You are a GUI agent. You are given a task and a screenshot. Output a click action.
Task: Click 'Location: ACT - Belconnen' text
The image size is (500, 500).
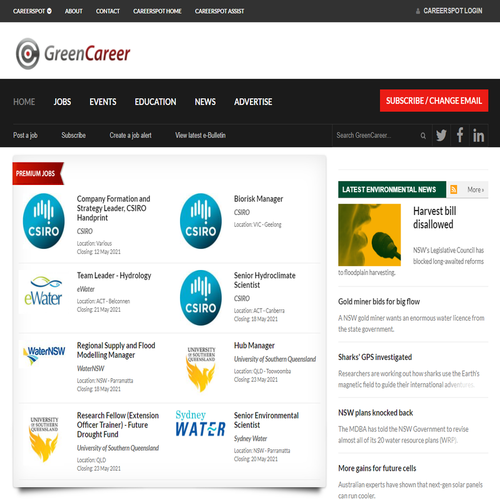click(x=103, y=301)
